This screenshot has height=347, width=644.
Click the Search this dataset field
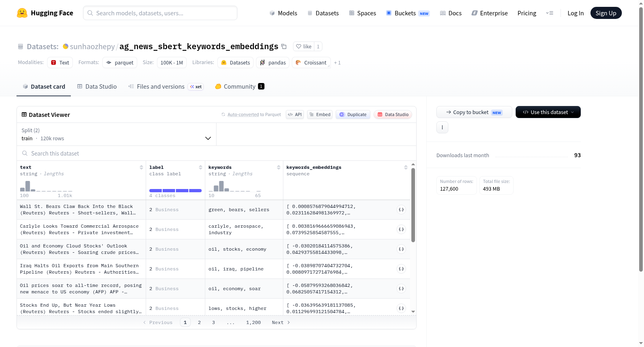217,153
